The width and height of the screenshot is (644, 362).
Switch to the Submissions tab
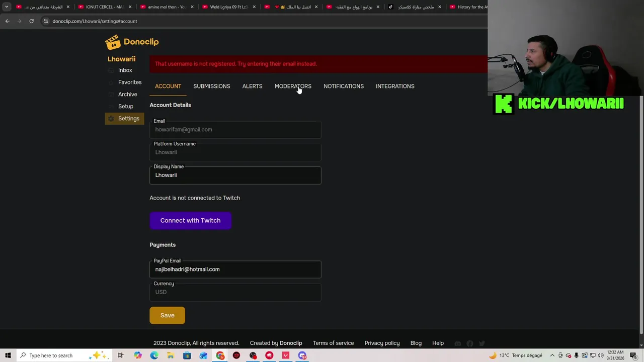pyautogui.click(x=212, y=86)
